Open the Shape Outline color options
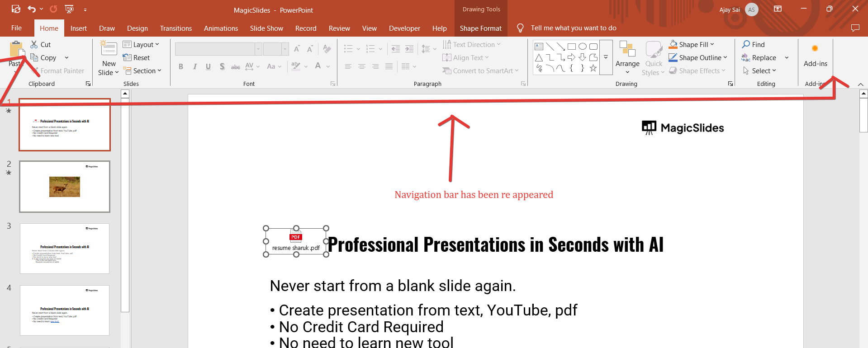Viewport: 868px width, 348px height. click(725, 57)
